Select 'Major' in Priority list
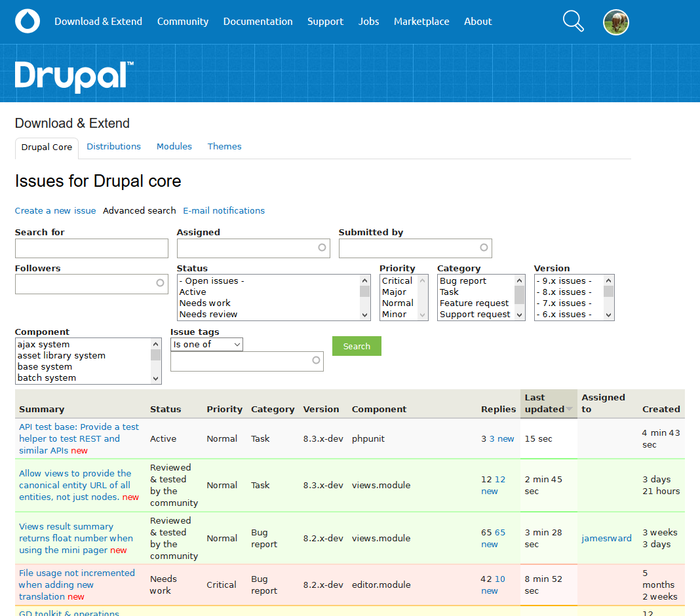The image size is (700, 616). [x=399, y=292]
